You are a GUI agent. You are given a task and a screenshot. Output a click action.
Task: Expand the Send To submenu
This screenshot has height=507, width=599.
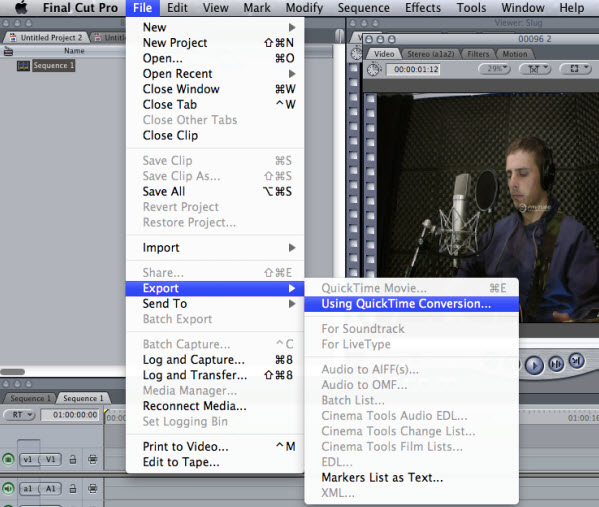click(215, 304)
